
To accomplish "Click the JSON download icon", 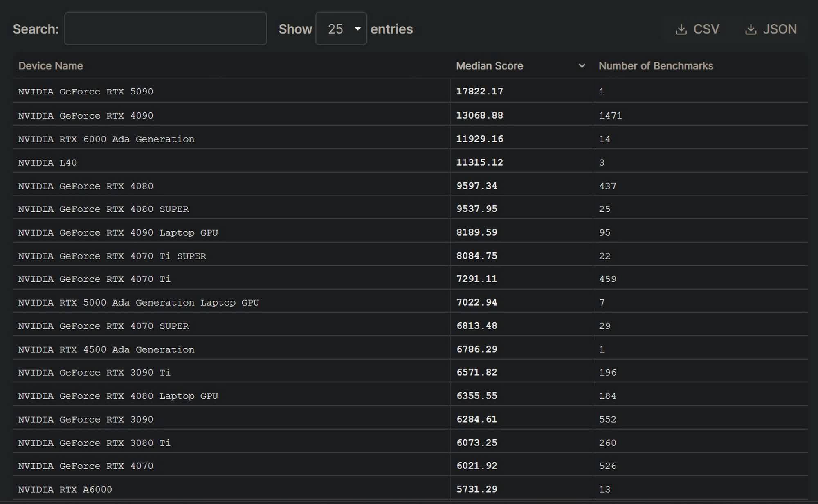I will point(751,29).
